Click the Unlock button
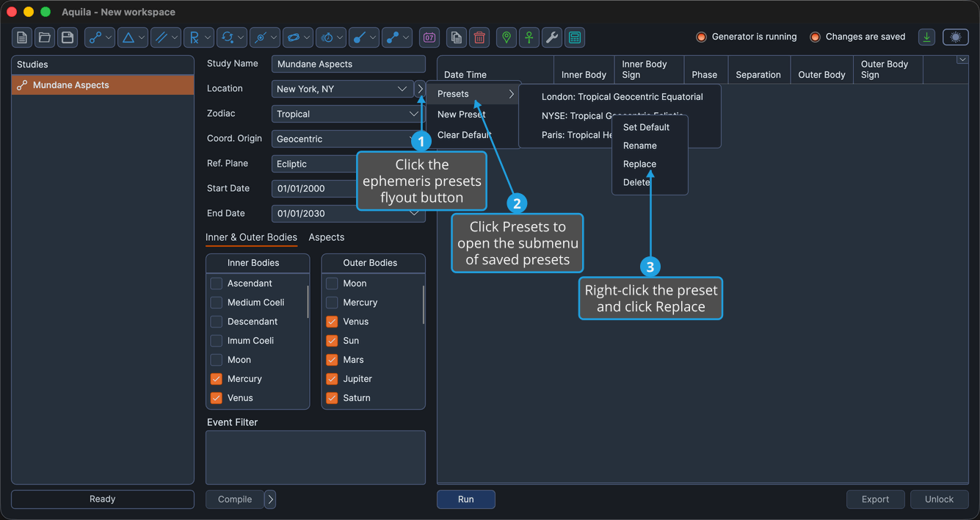The width and height of the screenshot is (980, 520). pyautogui.click(x=939, y=499)
